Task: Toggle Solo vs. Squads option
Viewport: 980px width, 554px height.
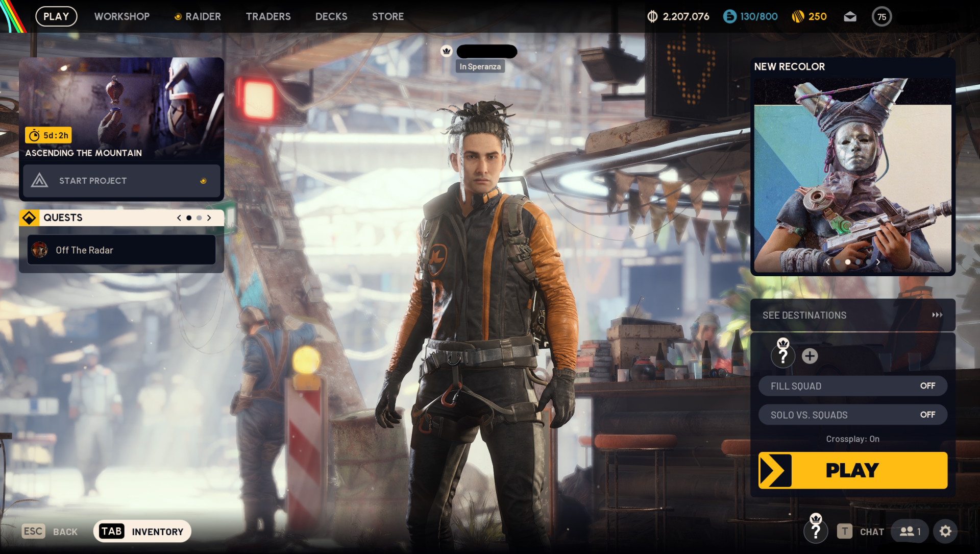Action: [x=852, y=415]
